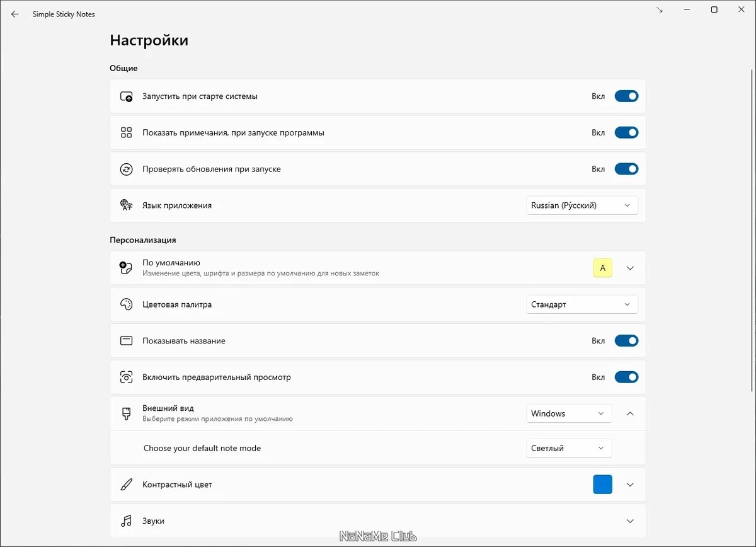The width and height of the screenshot is (756, 547).
Task: Click the startup launch icon
Action: pos(127,96)
